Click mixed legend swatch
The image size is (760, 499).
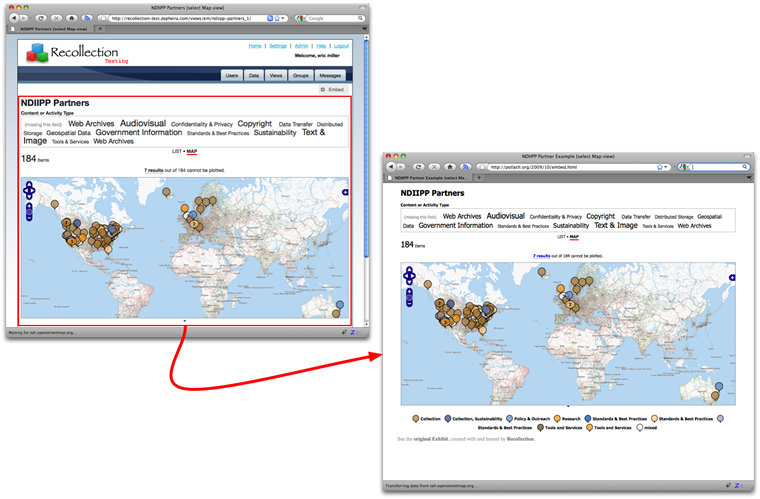pos(639,428)
